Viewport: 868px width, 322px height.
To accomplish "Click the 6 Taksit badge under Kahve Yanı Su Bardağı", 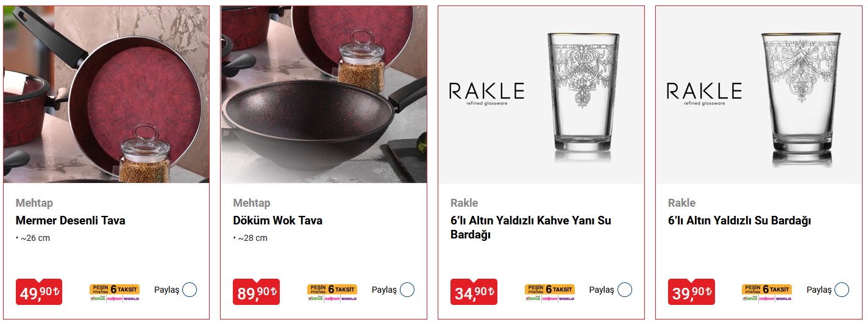I will click(x=550, y=293).
